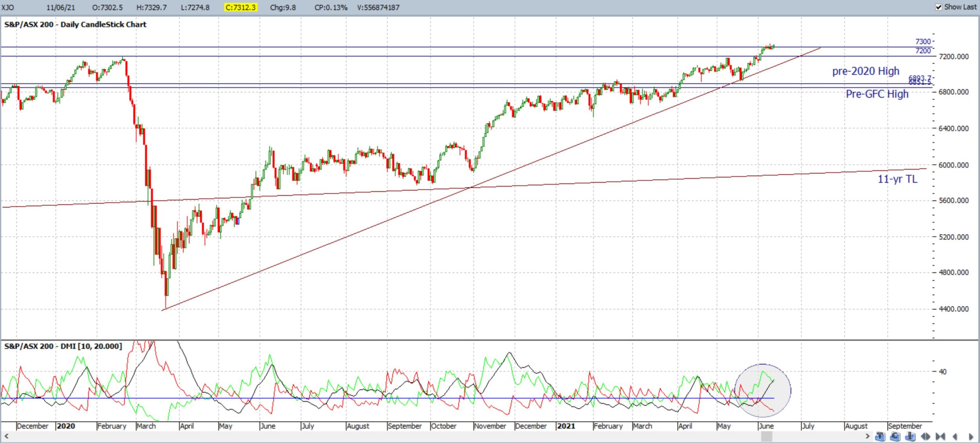Image resolution: width=980 pixels, height=443 pixels.
Task: Click the November label on the time axis
Action: (x=490, y=426)
